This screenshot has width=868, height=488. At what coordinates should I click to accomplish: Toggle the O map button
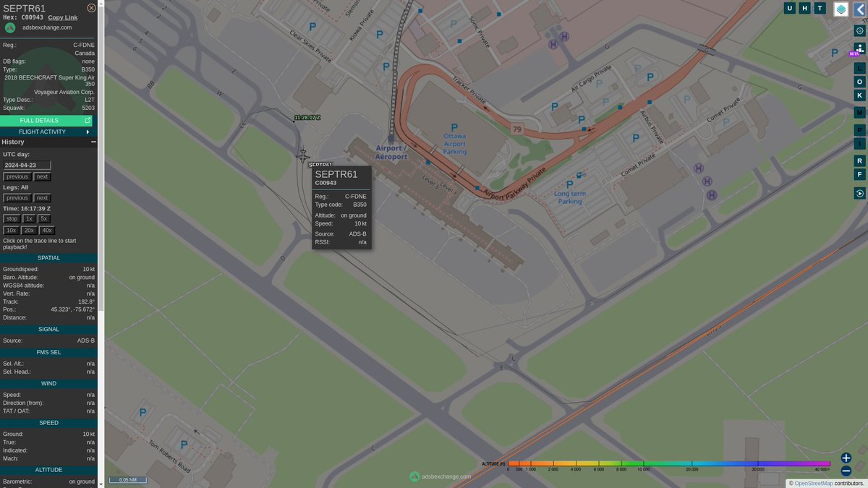860,82
